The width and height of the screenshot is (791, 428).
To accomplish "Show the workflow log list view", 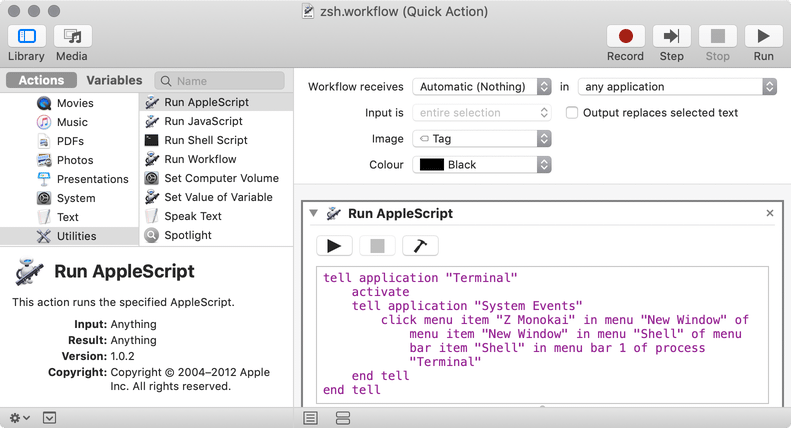I will pyautogui.click(x=311, y=418).
